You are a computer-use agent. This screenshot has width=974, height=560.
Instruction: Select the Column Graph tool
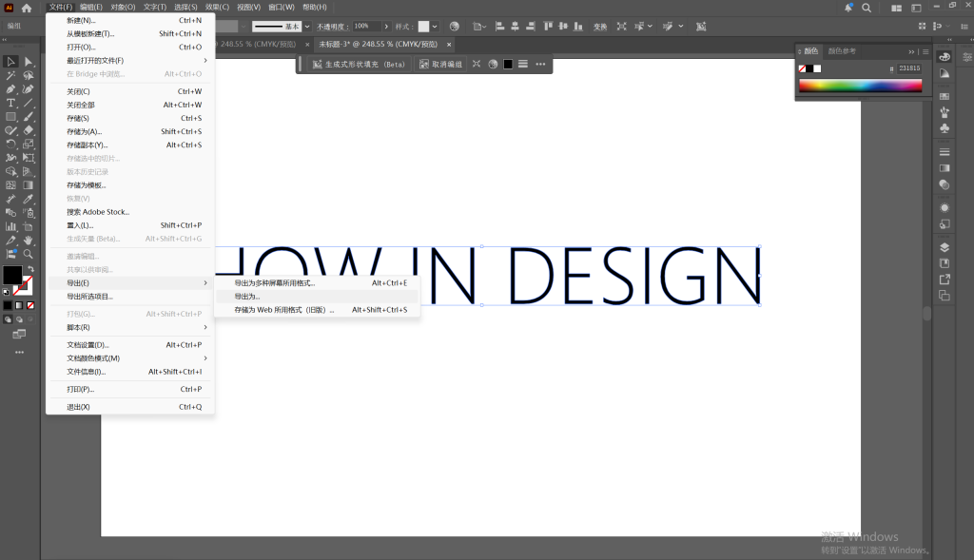10,226
